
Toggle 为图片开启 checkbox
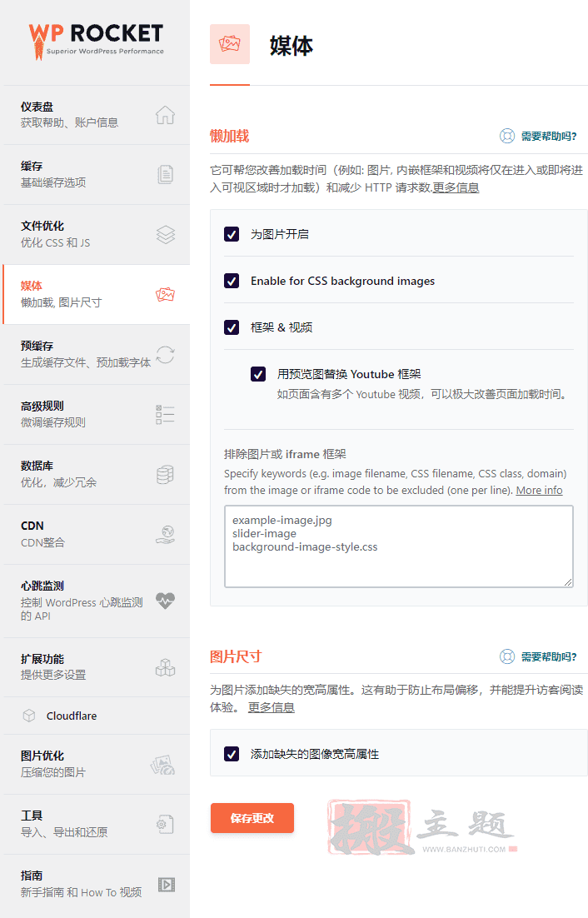click(x=232, y=234)
